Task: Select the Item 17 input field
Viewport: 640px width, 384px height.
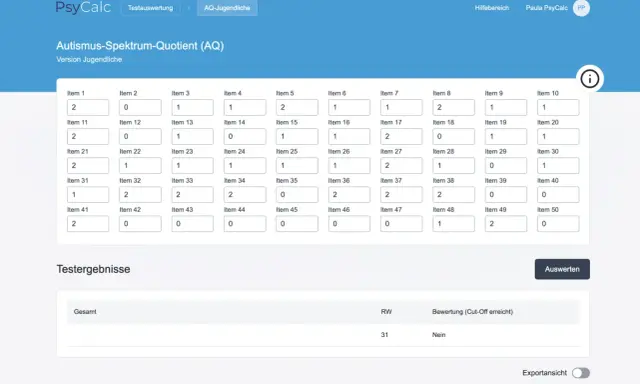Action: point(402,136)
